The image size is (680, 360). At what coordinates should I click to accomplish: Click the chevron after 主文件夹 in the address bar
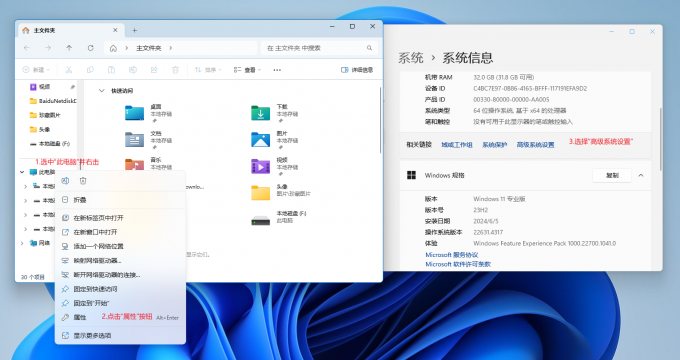170,48
